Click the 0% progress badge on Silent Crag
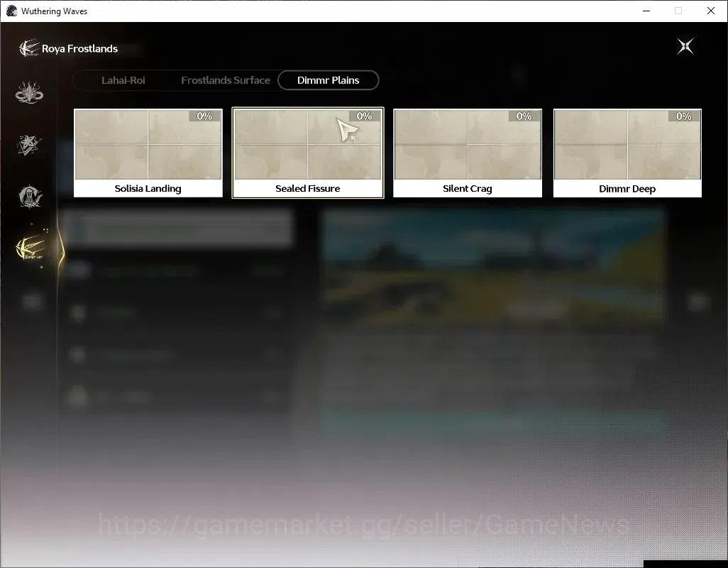This screenshot has height=568, width=728. pos(524,116)
